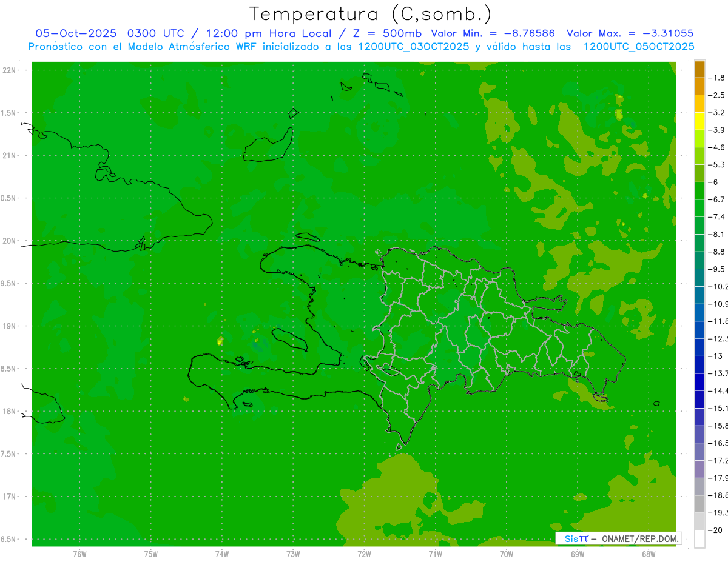Click the "-12.3" legend value
The image size is (728, 562).
pos(719,339)
